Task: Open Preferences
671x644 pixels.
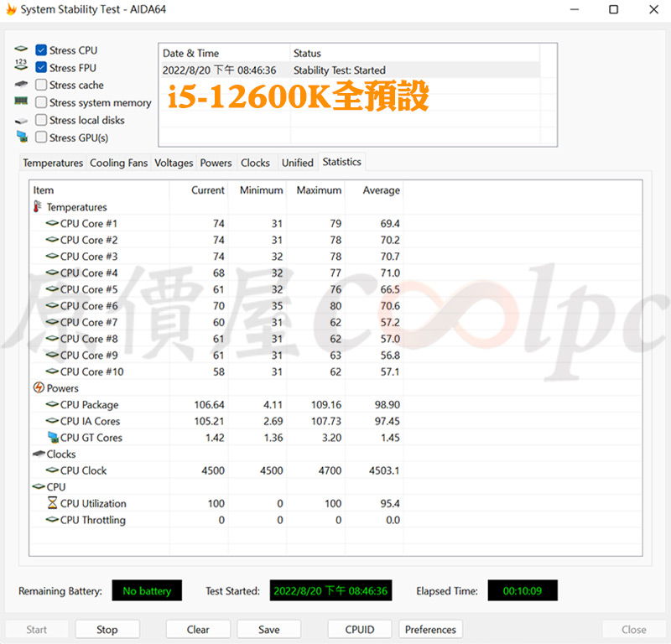Action: [430, 629]
